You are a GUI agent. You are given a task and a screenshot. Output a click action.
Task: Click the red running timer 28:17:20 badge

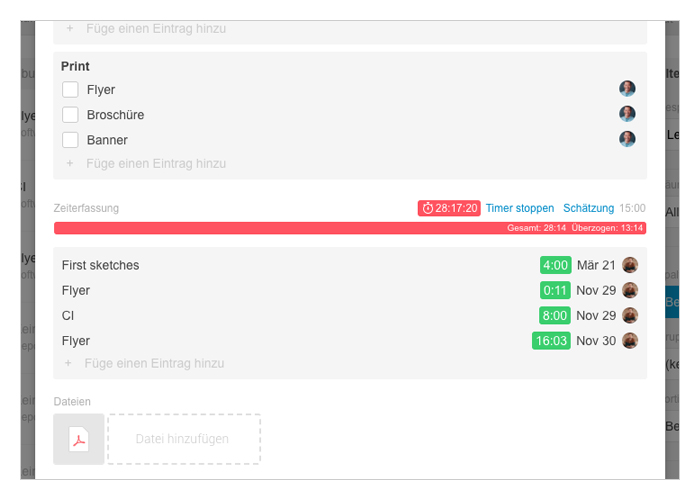[449, 208]
